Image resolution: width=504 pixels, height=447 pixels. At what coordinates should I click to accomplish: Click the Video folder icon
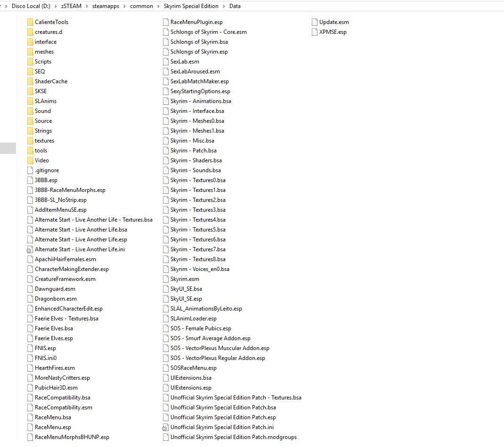(30, 160)
